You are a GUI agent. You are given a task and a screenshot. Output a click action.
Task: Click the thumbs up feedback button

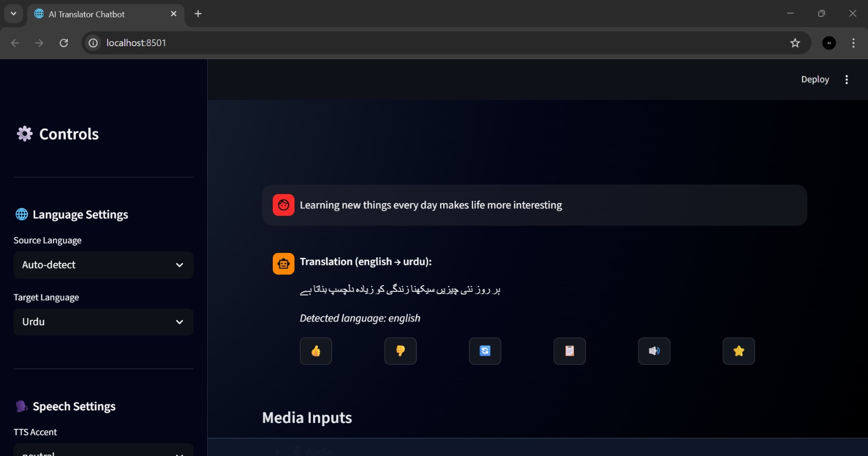coord(316,351)
